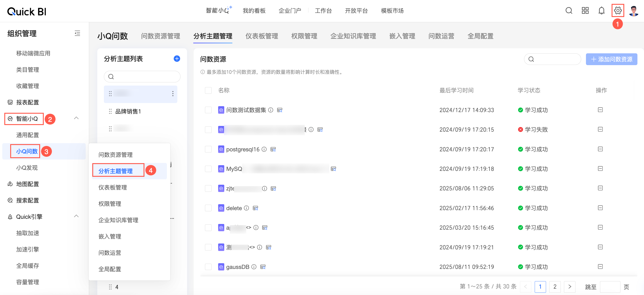Focus the 问数资源 search box

(552, 59)
